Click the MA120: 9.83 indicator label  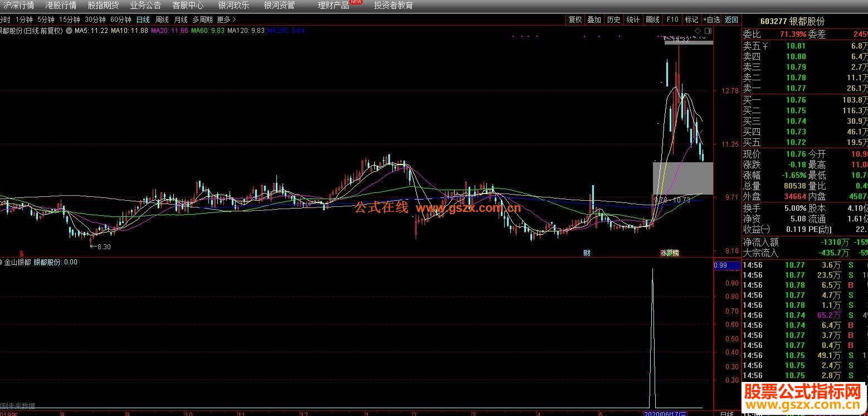click(x=246, y=31)
